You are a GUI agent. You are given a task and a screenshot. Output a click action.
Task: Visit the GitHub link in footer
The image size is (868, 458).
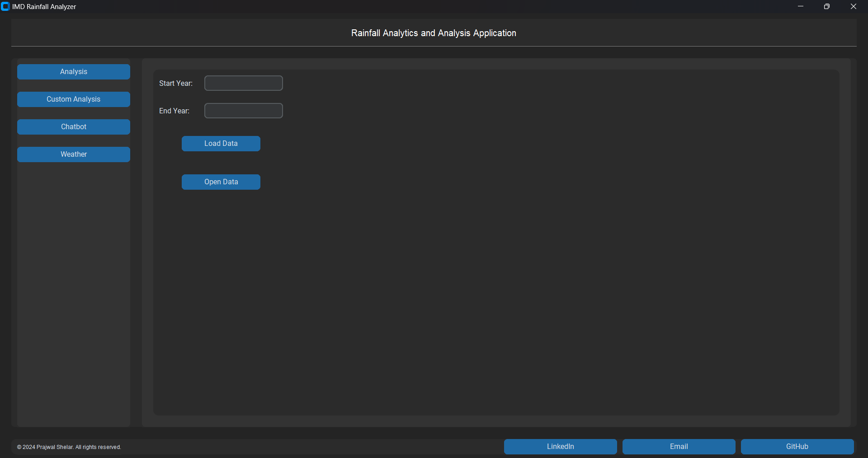(x=797, y=447)
